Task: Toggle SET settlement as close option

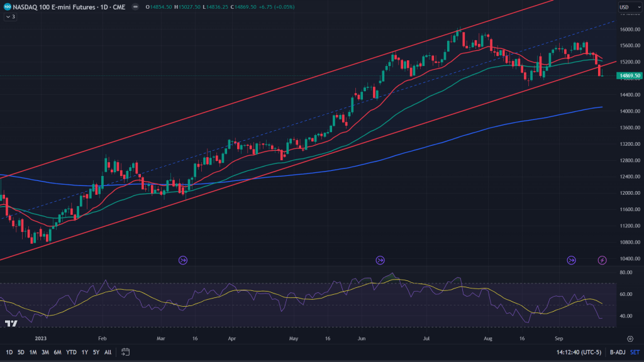Action: [x=635, y=352]
